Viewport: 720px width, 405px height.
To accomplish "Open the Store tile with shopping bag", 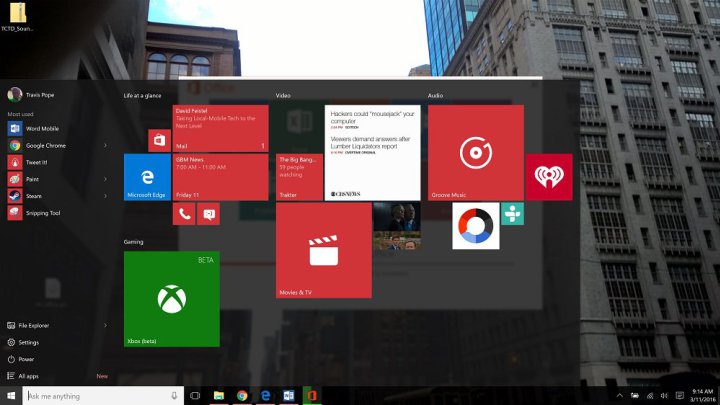I will point(159,140).
